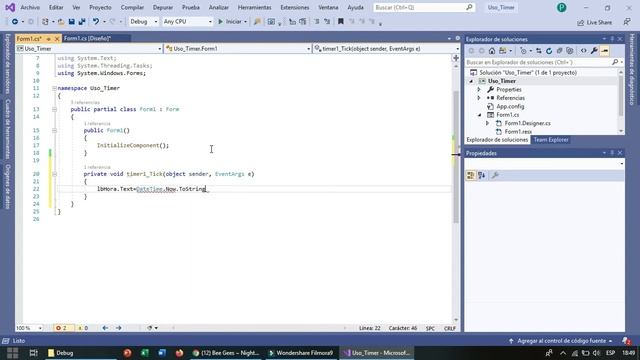
Task: Click the Windows Start button
Action: [x=12, y=353]
